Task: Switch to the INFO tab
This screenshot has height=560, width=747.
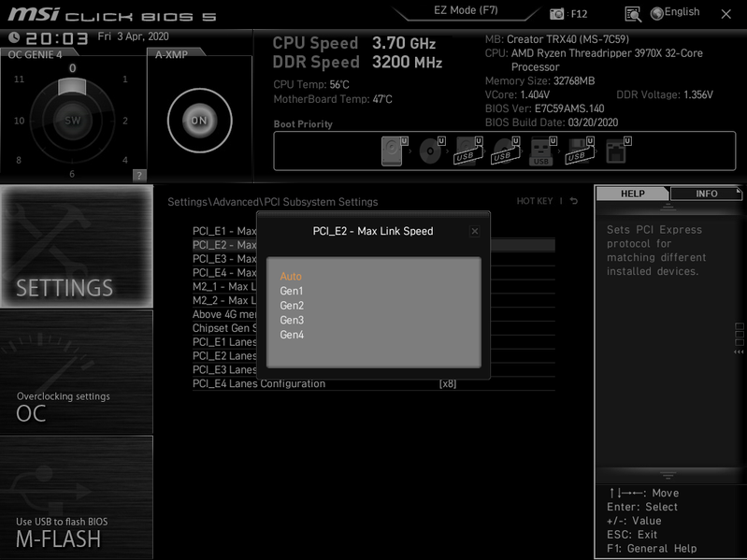Action: pos(706,194)
